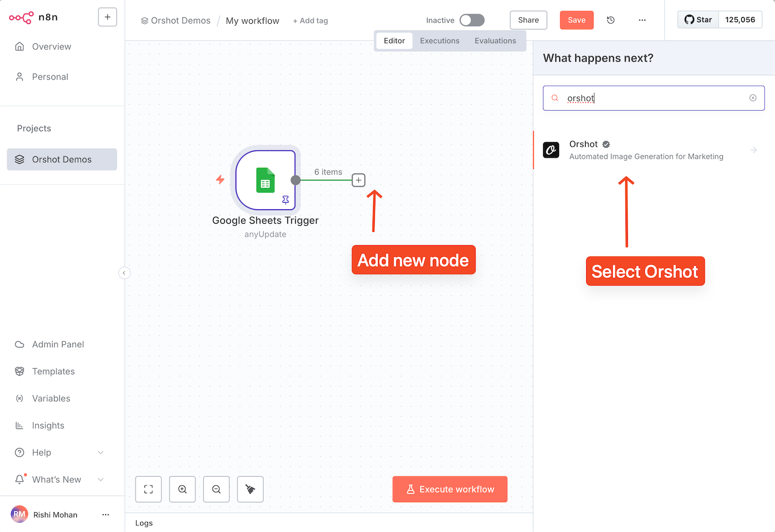Viewport: 775px width, 532px height.
Task: Click the 6 items connection label
Action: (x=328, y=172)
